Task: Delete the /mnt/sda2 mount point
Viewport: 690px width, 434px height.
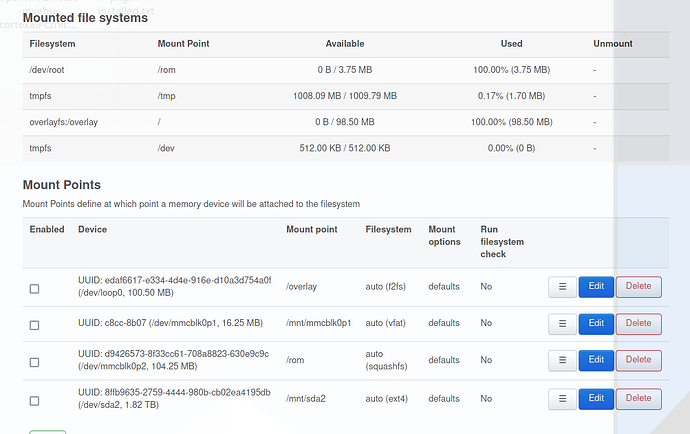Action: pyautogui.click(x=639, y=398)
